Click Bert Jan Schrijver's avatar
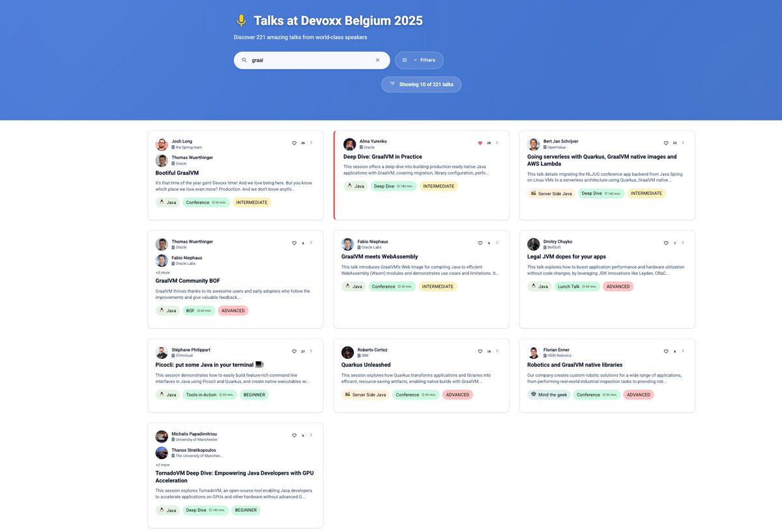The height and width of the screenshot is (532, 782). tap(534, 144)
